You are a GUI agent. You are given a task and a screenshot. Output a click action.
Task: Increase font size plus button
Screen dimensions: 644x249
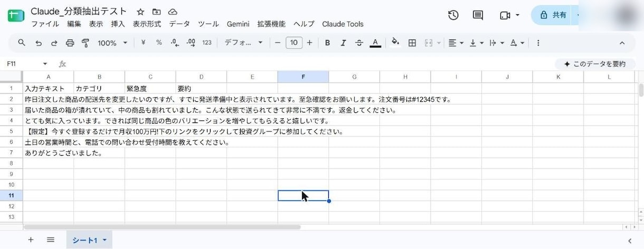tap(310, 43)
